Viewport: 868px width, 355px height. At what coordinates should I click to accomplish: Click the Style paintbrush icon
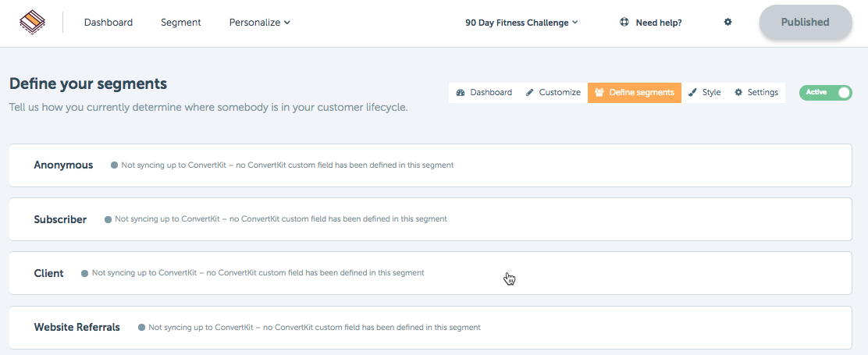tap(692, 92)
